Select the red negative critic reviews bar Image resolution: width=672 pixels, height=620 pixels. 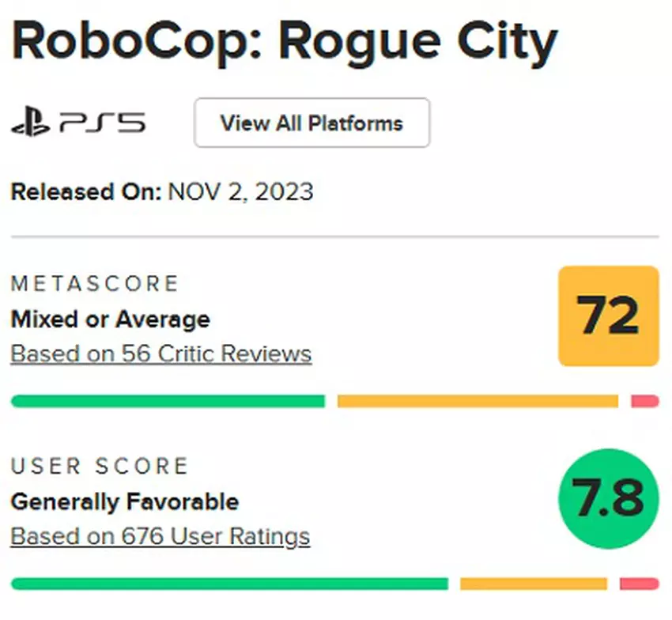(x=644, y=402)
